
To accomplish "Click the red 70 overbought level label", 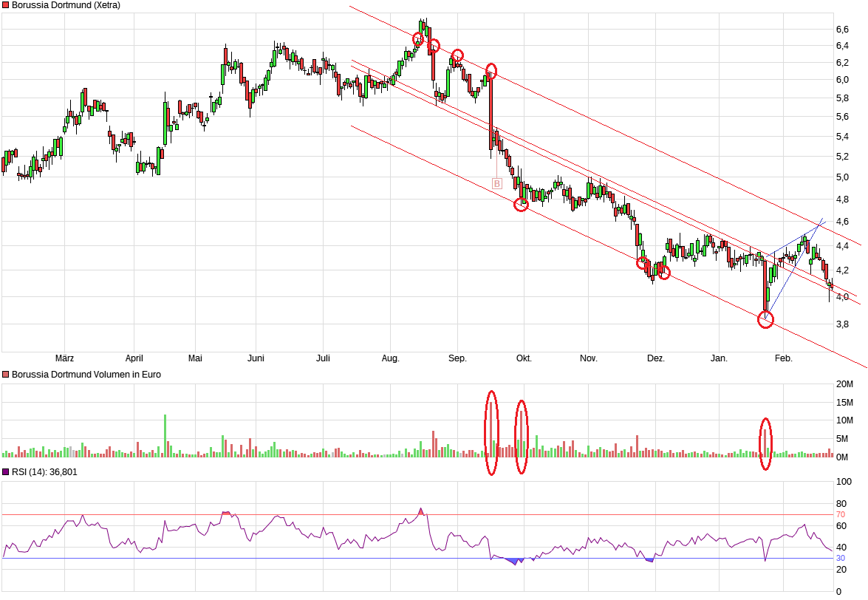I will tap(841, 515).
